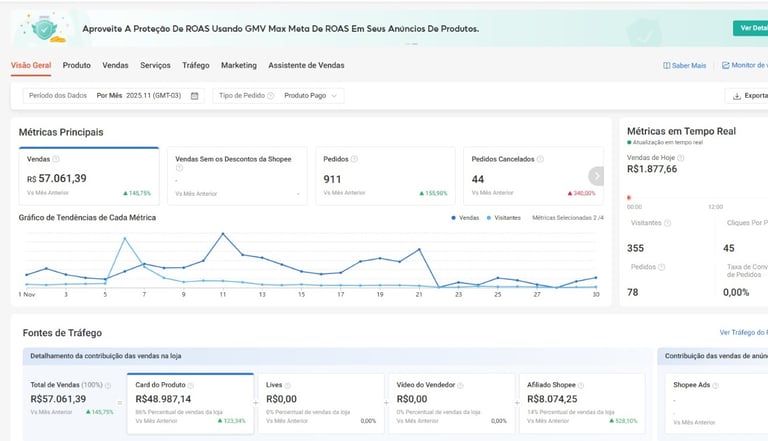Click the calendar icon in date selector
This screenshot has width=768, height=441.
[195, 96]
